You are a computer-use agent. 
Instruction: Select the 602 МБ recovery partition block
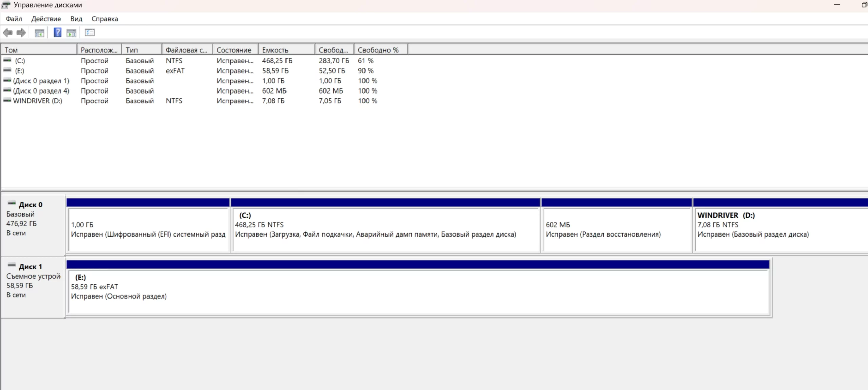616,229
